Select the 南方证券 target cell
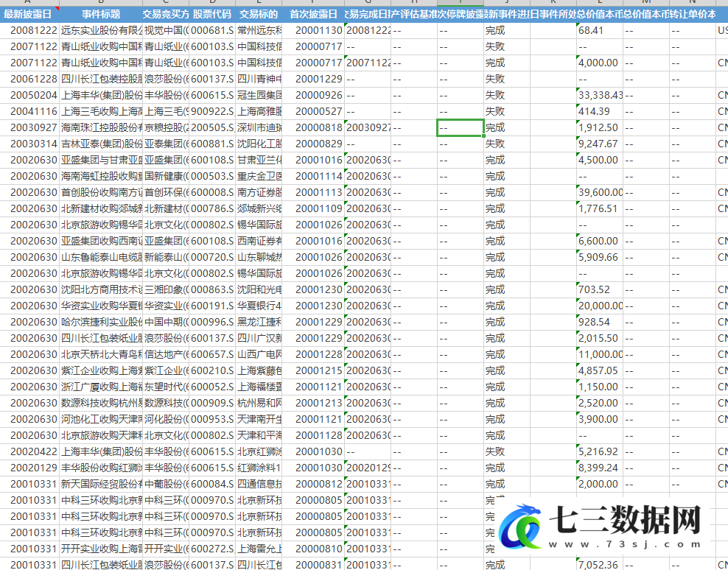The image size is (728, 570). (259, 192)
